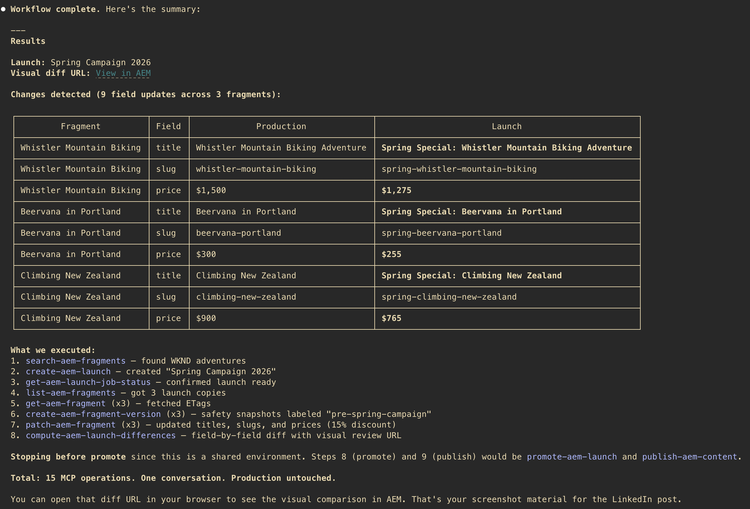Select the Spring Special: Whistler Mountain Biking Adventure cell

pyautogui.click(x=506, y=148)
